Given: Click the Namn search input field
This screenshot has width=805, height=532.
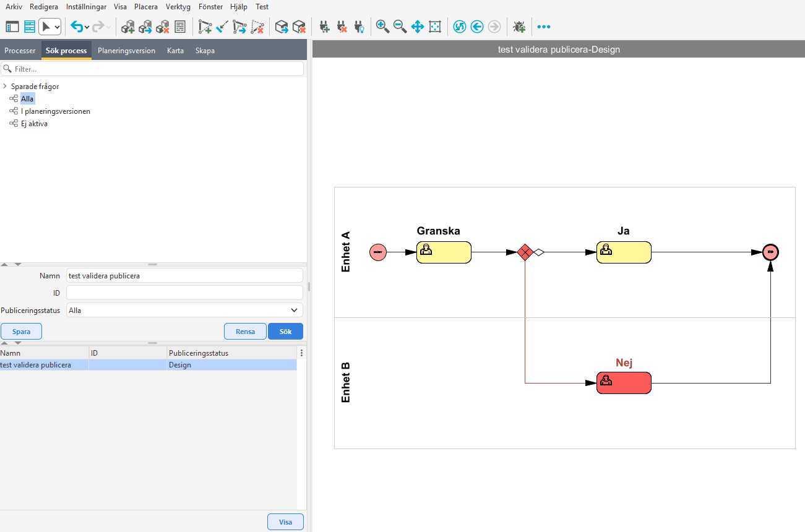Looking at the screenshot, I should point(184,276).
